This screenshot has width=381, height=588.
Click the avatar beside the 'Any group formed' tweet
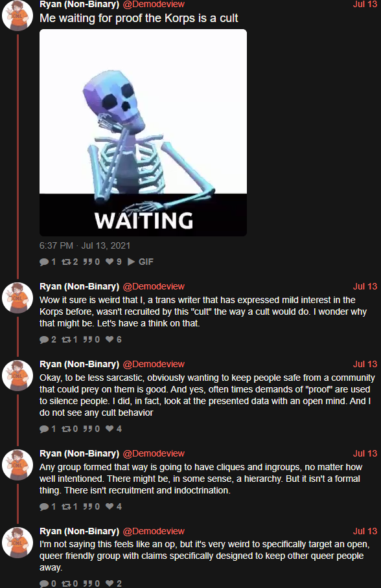[17, 464]
